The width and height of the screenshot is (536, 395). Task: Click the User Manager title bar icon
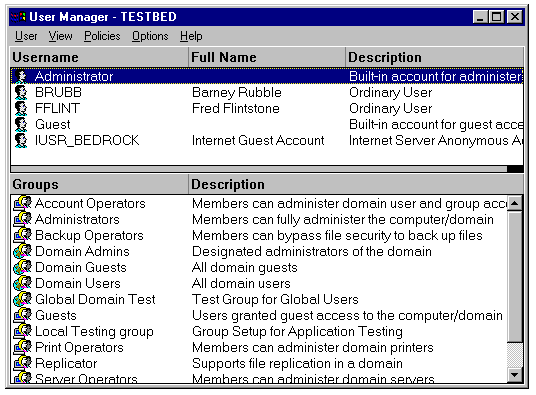(18, 17)
